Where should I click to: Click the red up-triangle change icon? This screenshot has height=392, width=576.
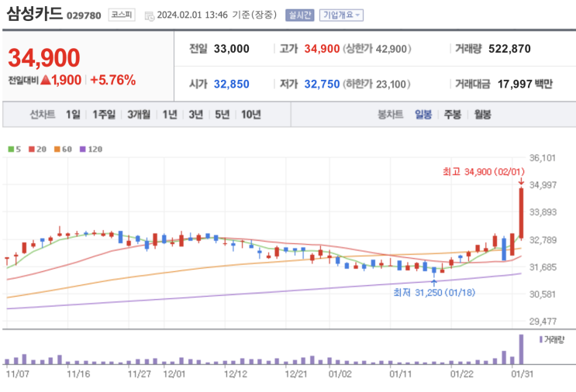pyautogui.click(x=46, y=80)
